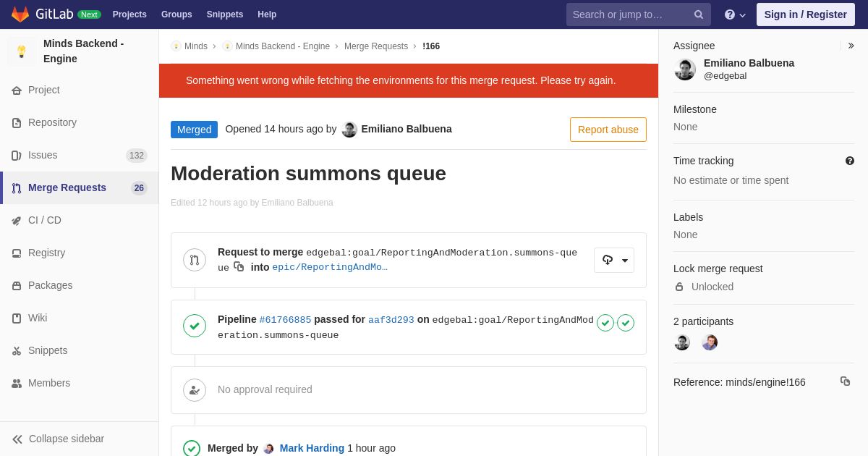The height and width of the screenshot is (456, 868).
Task: Collapse the right sidebar with double chevron
Action: [851, 46]
